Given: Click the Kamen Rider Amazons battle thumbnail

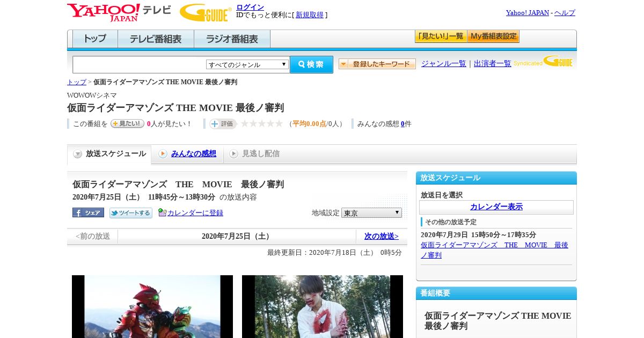Looking at the screenshot, I should 152,306.
